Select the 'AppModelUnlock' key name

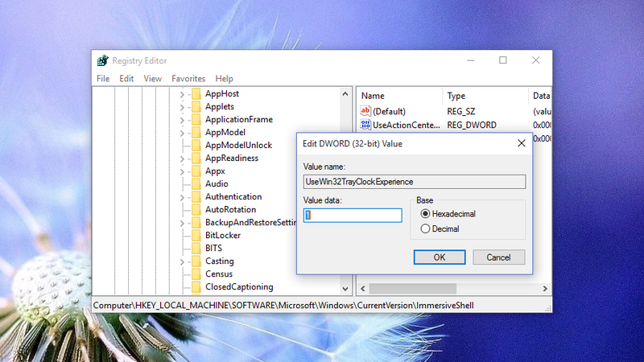click(x=238, y=146)
